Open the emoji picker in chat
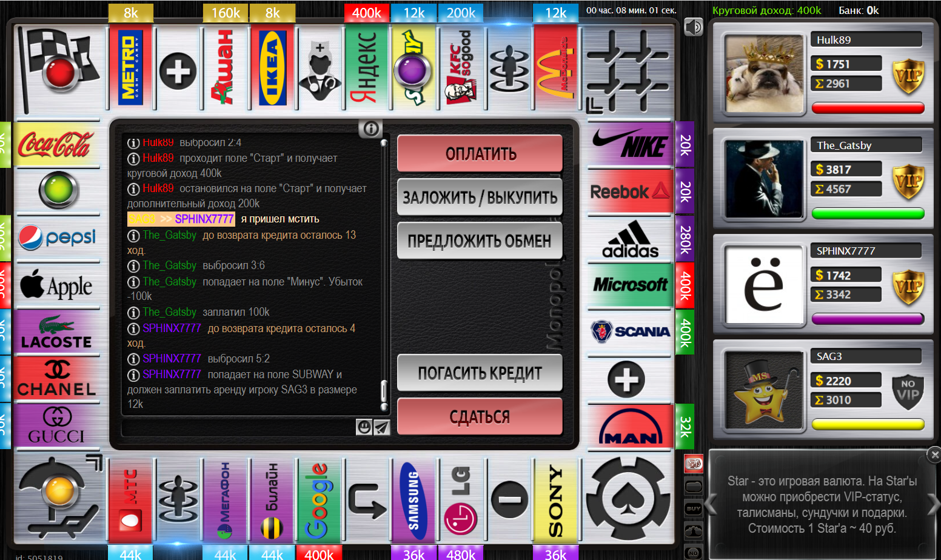Viewport: 941px width, 560px height. [x=364, y=427]
